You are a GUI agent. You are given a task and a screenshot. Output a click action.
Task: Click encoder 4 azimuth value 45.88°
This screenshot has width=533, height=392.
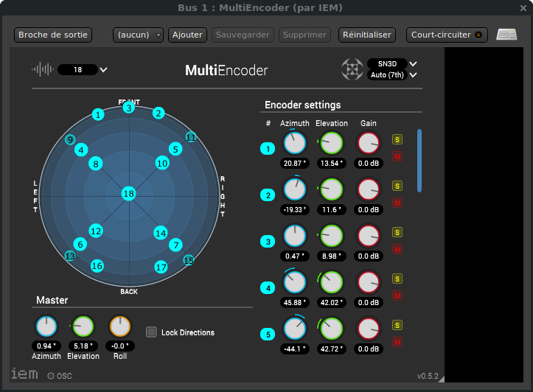pos(295,302)
